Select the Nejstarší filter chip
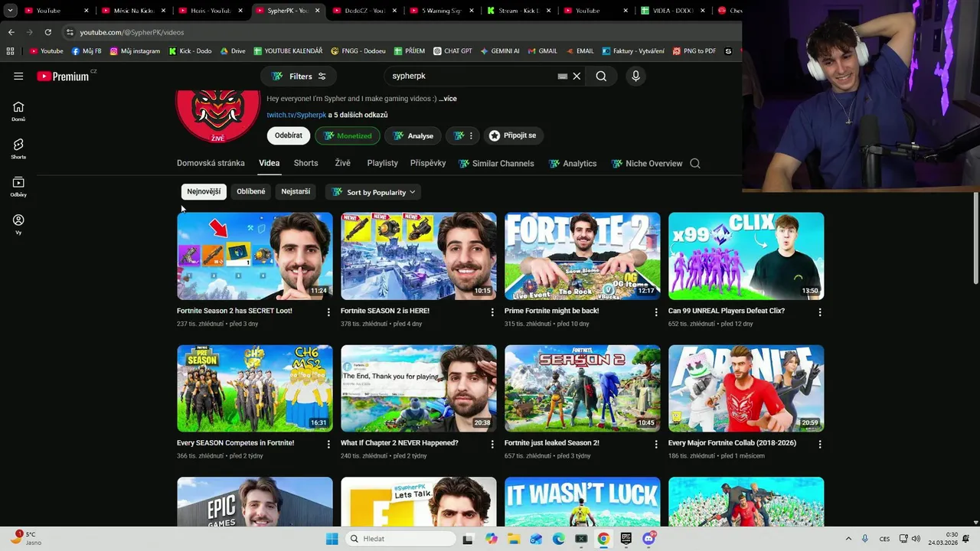 [296, 192]
